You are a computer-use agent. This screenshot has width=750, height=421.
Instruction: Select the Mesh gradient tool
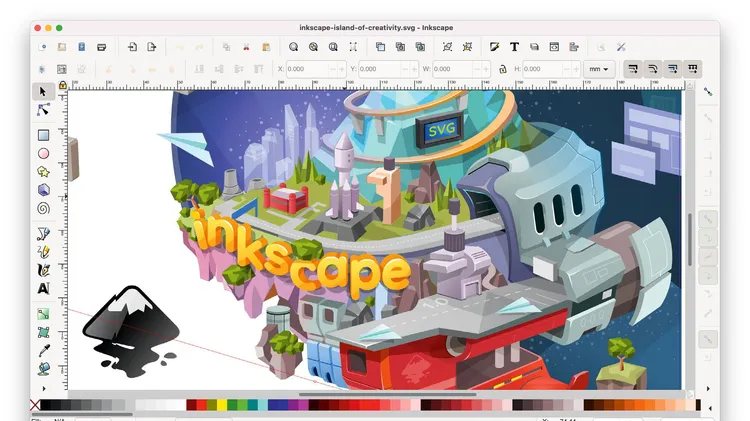tap(43, 332)
